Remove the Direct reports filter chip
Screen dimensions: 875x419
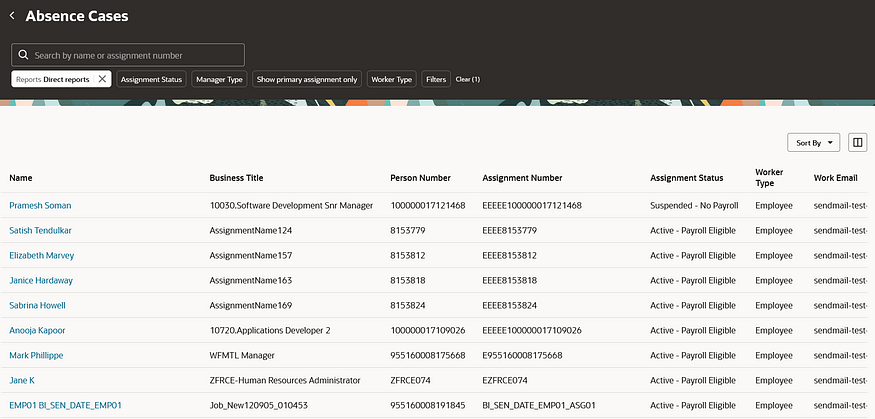[102, 79]
